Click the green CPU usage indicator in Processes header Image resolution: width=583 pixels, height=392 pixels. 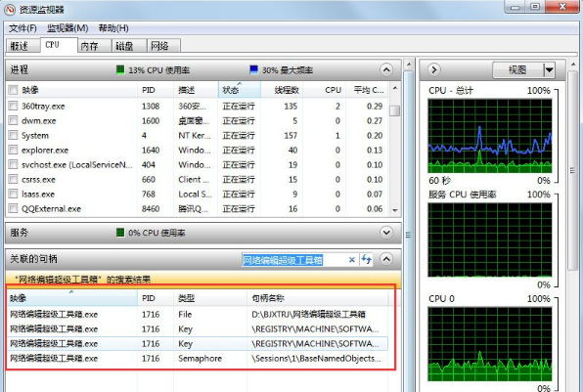pyautogui.click(x=120, y=69)
